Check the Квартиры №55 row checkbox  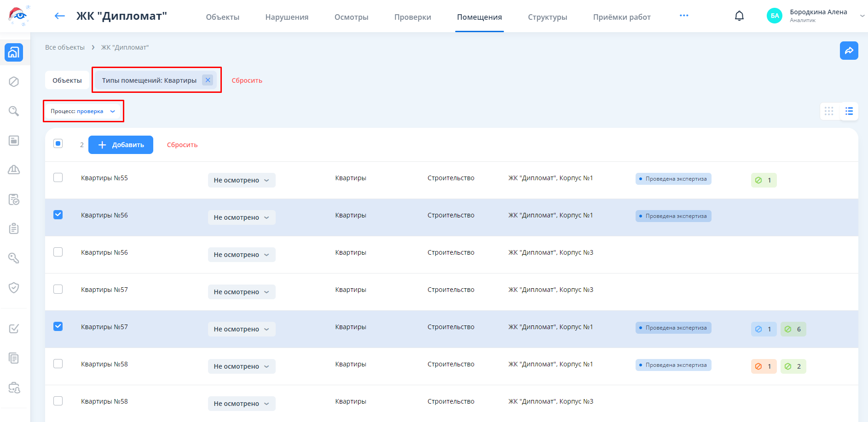click(58, 177)
